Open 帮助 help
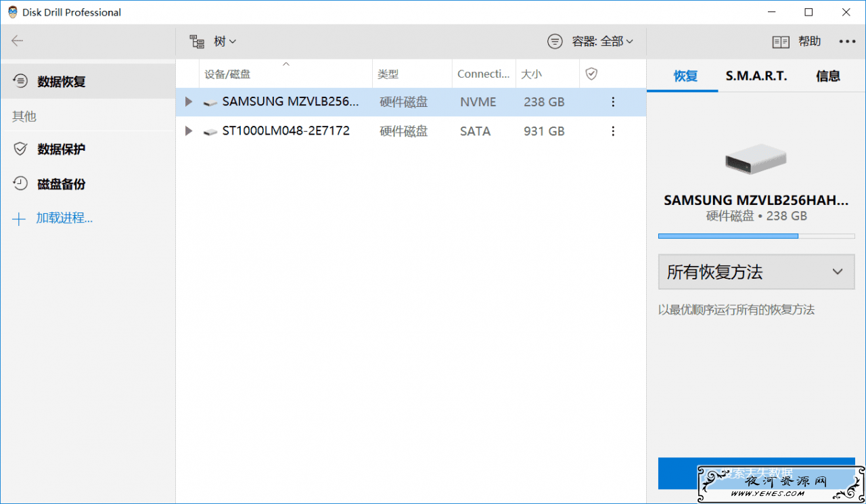Image resolution: width=866 pixels, height=504 pixels. click(x=809, y=41)
